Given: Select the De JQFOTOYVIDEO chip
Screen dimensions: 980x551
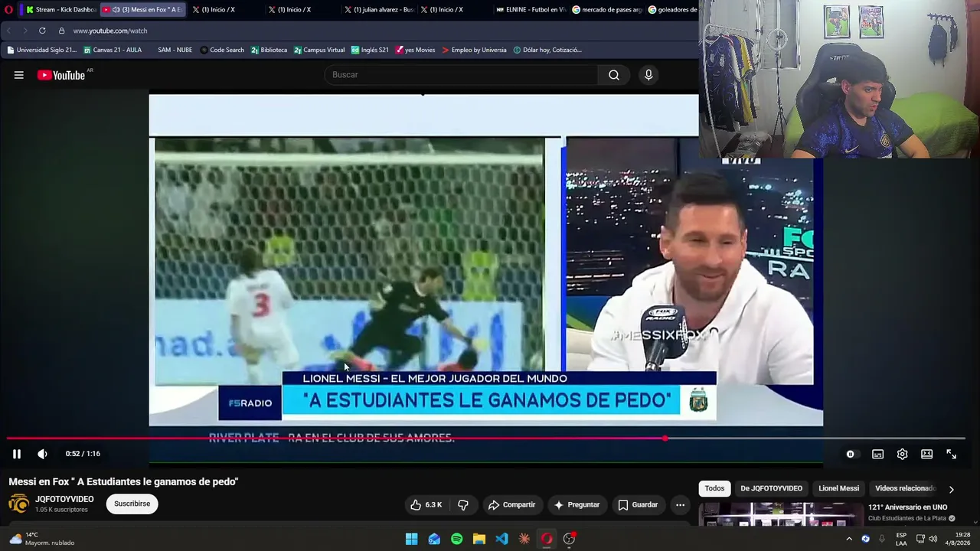Looking at the screenshot, I should pos(771,488).
